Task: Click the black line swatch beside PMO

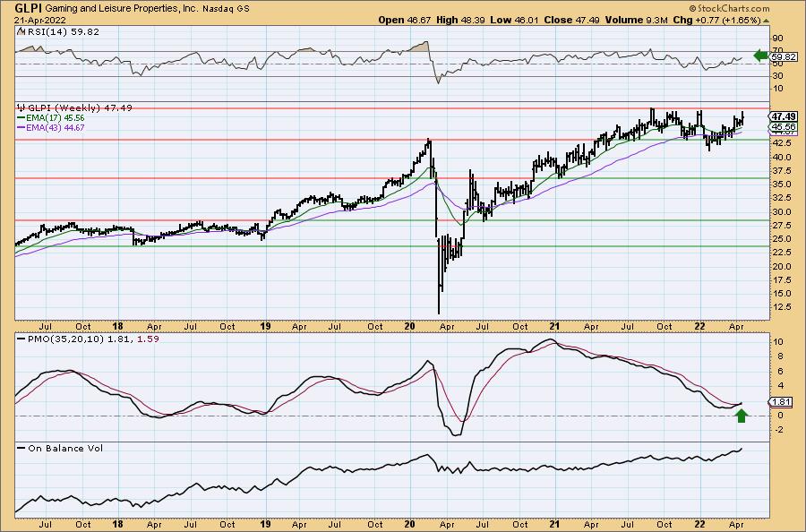Action: pyautogui.click(x=21, y=339)
